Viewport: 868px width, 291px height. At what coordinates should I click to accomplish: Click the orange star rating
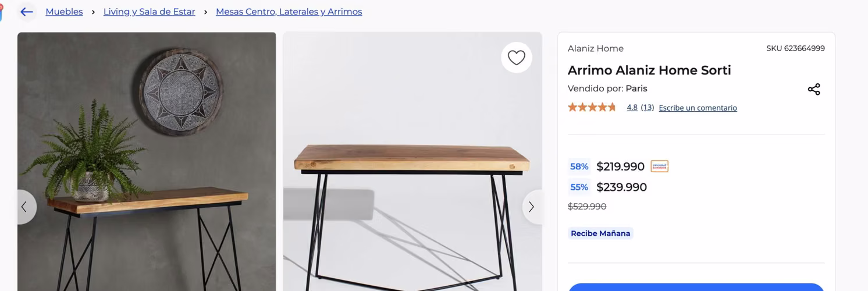click(x=592, y=107)
